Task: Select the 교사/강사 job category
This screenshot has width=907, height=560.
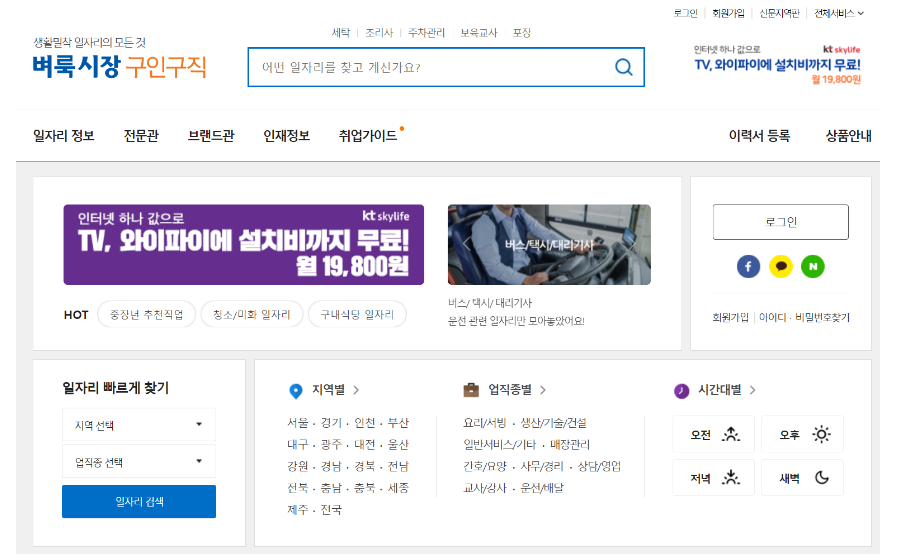Action: coord(484,488)
